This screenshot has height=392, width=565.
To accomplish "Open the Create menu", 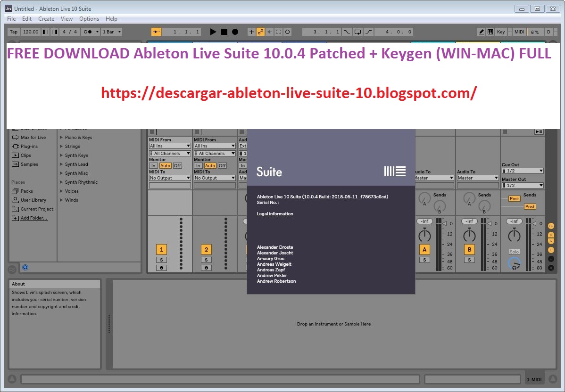I will (46, 19).
